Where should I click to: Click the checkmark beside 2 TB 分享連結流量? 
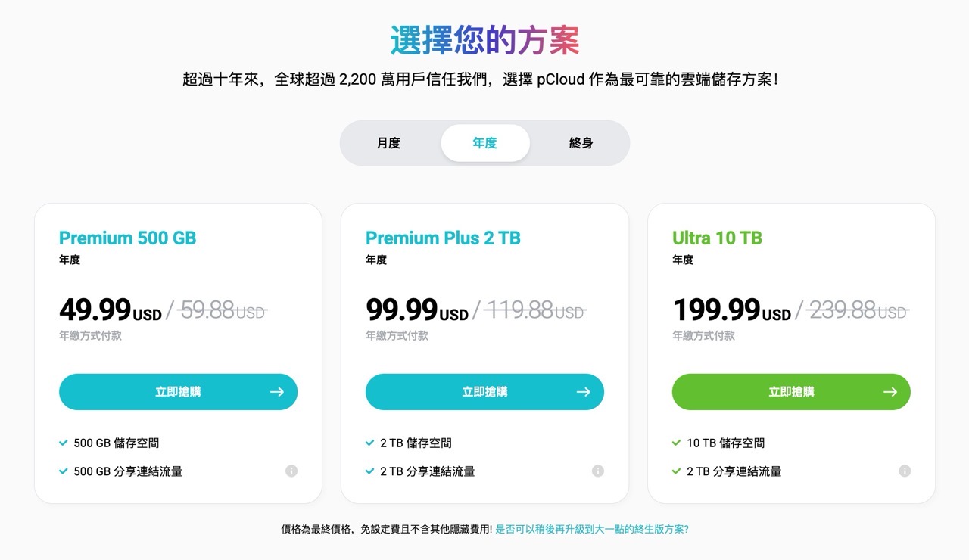(369, 471)
